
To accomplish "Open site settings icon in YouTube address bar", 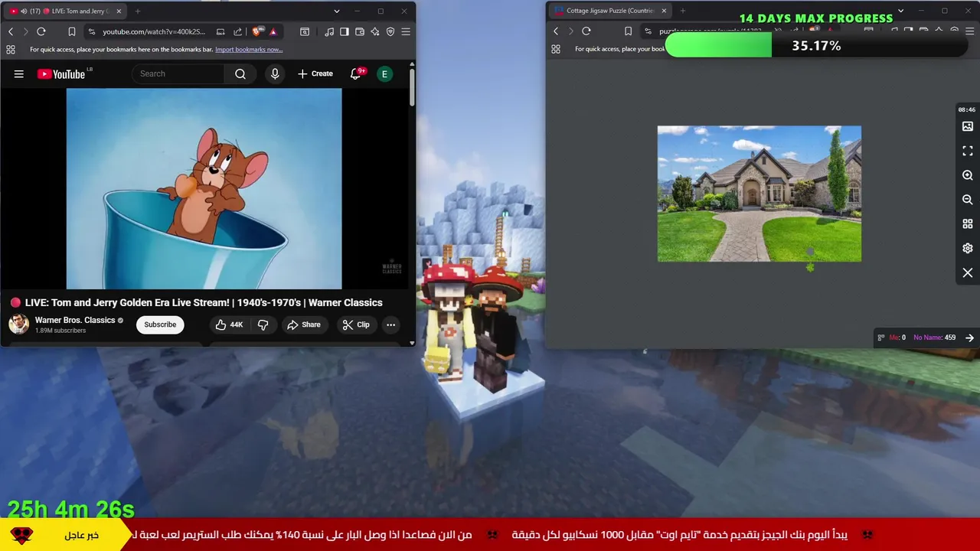I will 92,31.
